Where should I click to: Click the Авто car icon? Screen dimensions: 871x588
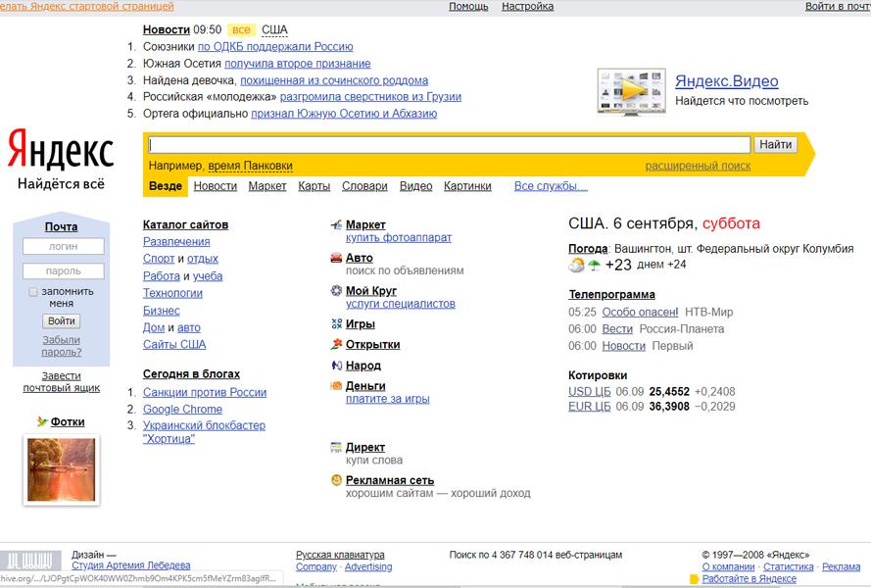point(336,259)
